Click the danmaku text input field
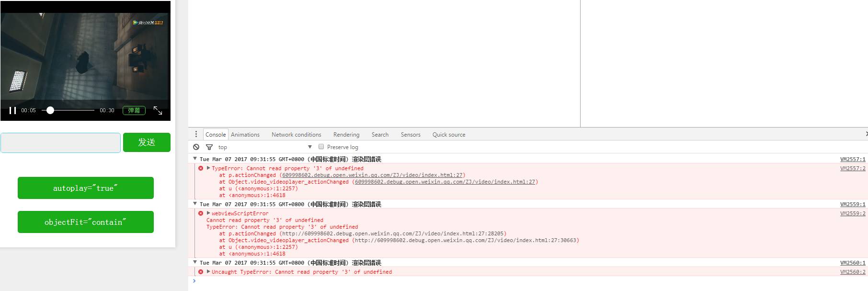The width and height of the screenshot is (868, 291). pos(60,143)
